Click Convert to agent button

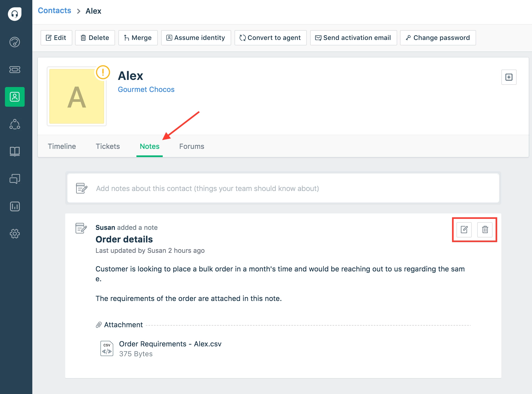point(270,38)
